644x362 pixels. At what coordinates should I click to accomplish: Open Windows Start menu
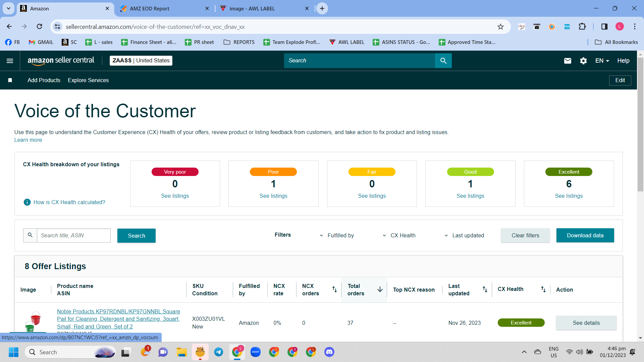click(14, 352)
